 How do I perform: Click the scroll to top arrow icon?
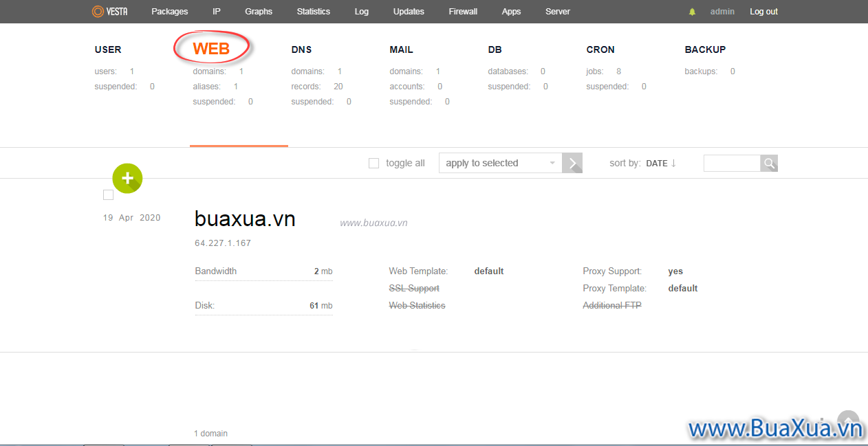coord(849,421)
